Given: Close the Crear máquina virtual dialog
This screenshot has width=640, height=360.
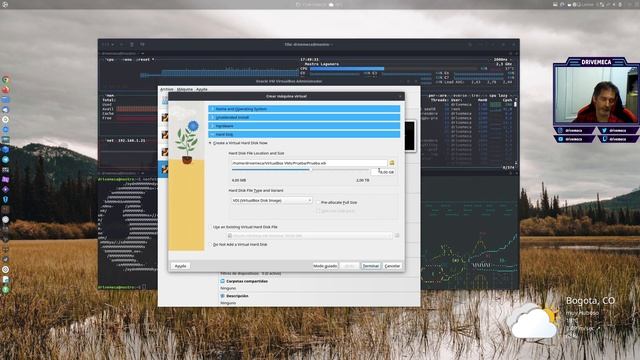Looking at the screenshot, I should click(400, 96).
